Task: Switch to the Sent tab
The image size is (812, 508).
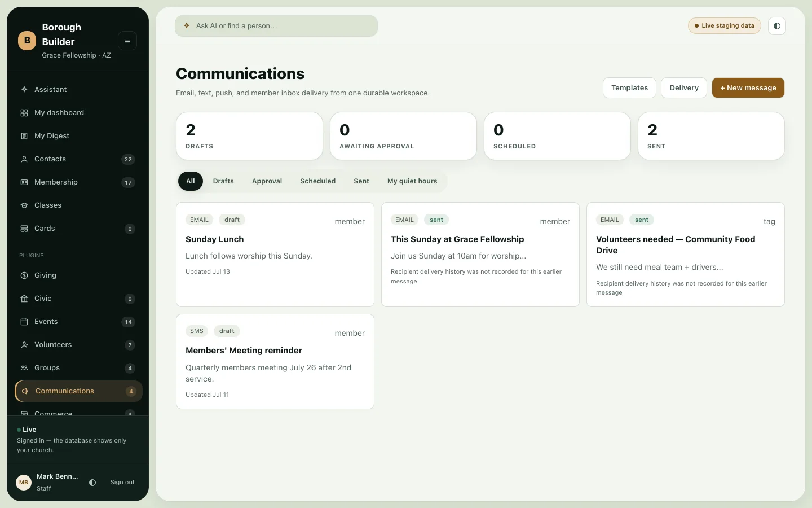Action: click(x=361, y=181)
